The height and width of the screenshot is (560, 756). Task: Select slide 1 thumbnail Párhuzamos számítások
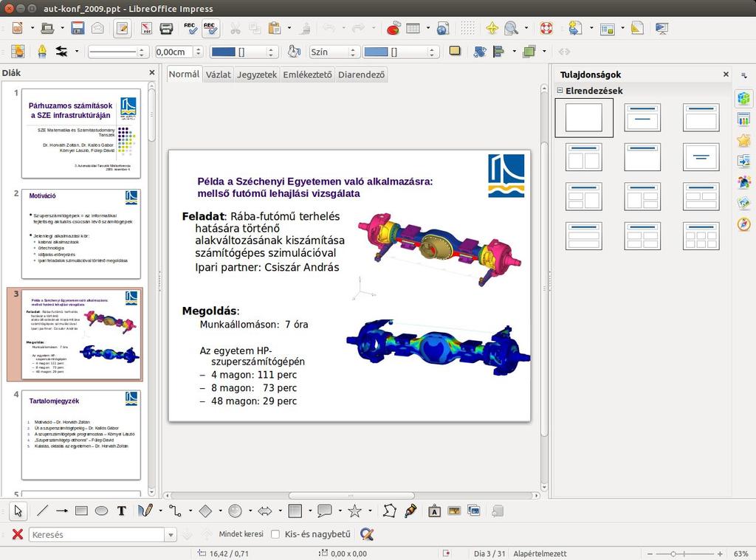(x=81, y=134)
